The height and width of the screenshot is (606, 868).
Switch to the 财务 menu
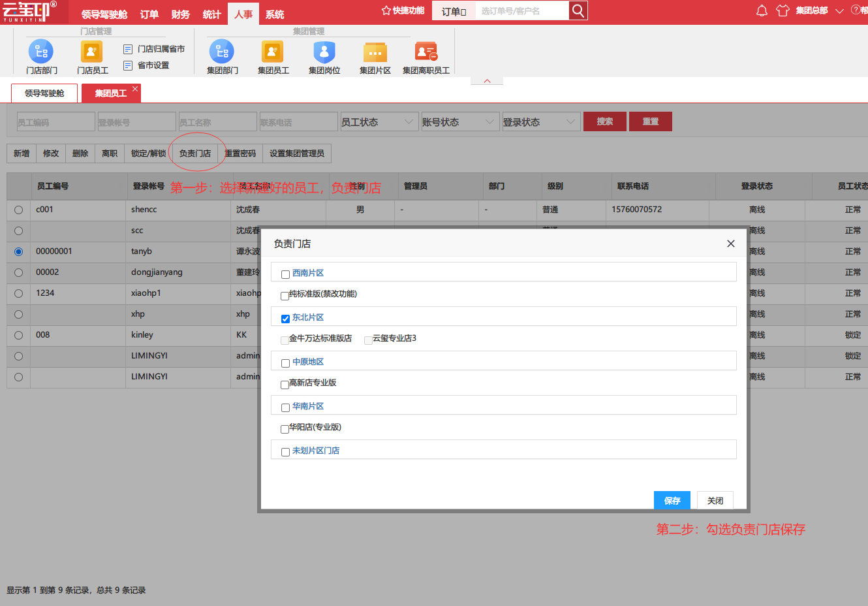click(x=181, y=14)
